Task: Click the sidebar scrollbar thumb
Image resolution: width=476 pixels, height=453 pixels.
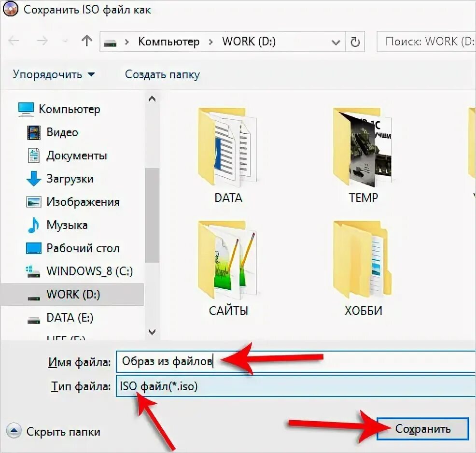Action: pyautogui.click(x=152, y=215)
